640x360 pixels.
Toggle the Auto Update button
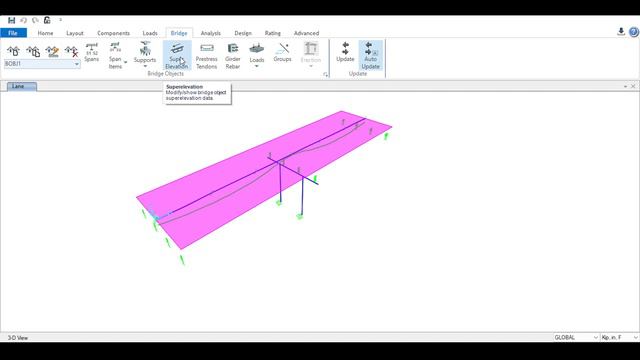[371, 55]
